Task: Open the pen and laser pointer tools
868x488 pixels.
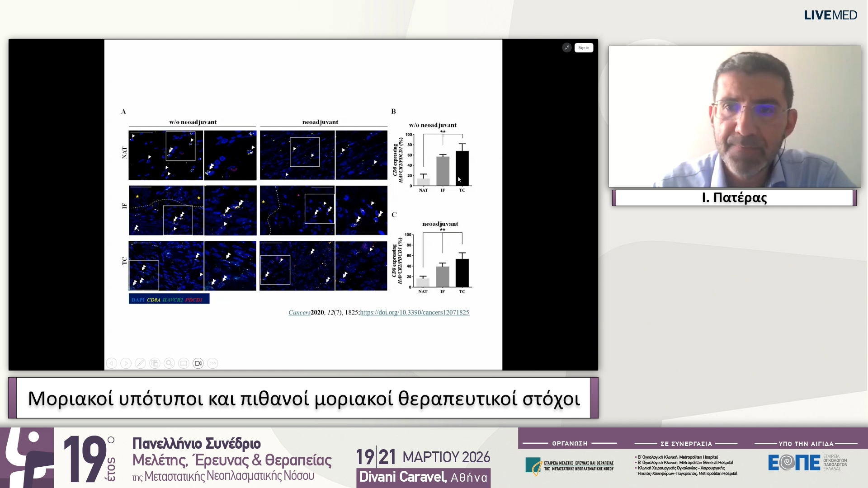Action: coord(141,363)
